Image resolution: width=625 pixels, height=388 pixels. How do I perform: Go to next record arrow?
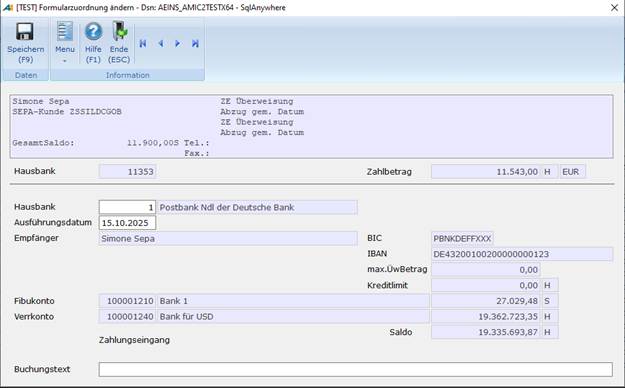point(177,43)
